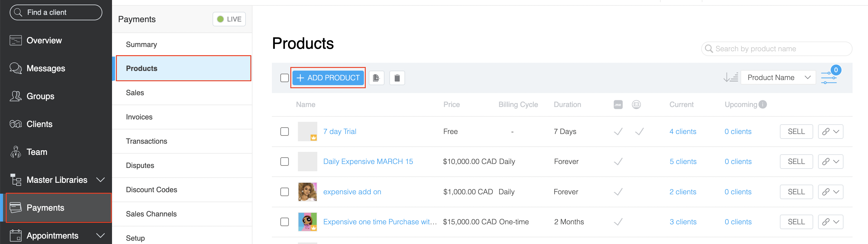Tick checkbox for Expensive one time Purchase
Screen dimensions: 868x244
coord(284,222)
